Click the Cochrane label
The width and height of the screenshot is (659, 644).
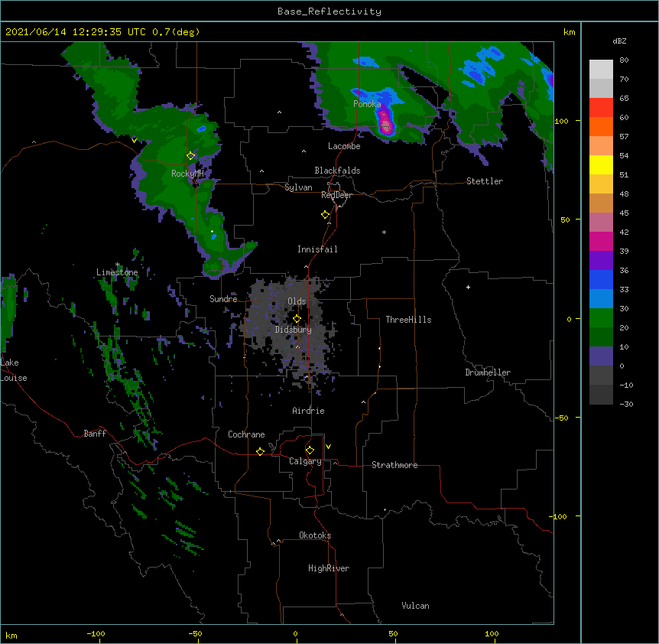click(x=246, y=434)
